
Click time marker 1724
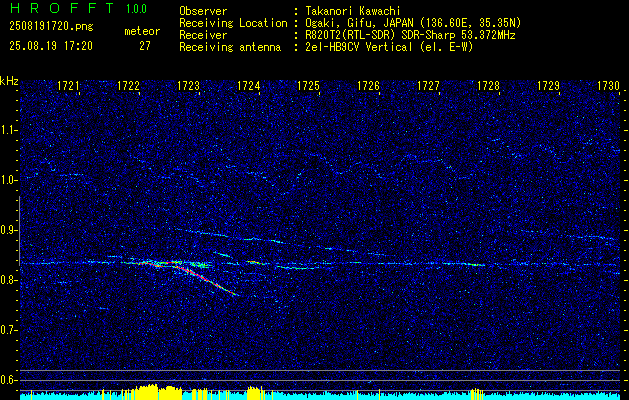(x=248, y=86)
